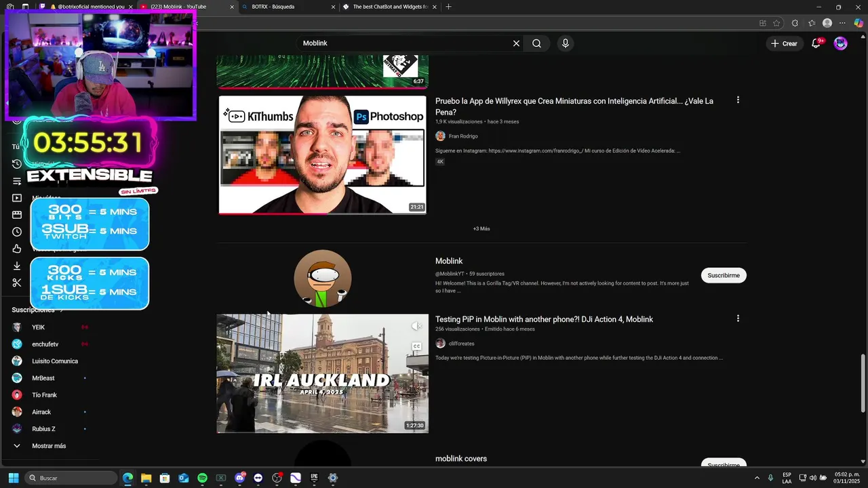The image size is (868, 488).
Task: Open a new browser tab
Action: (x=448, y=7)
